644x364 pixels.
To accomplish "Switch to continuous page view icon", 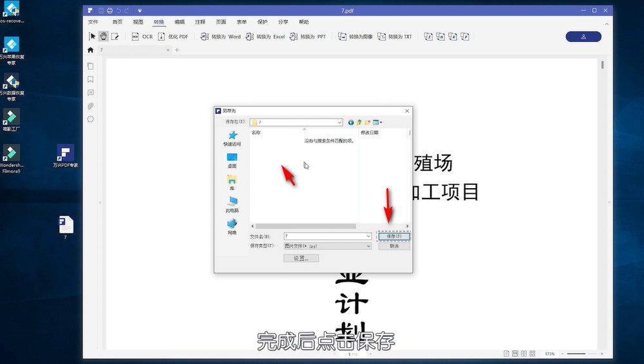I will click(x=515, y=354).
